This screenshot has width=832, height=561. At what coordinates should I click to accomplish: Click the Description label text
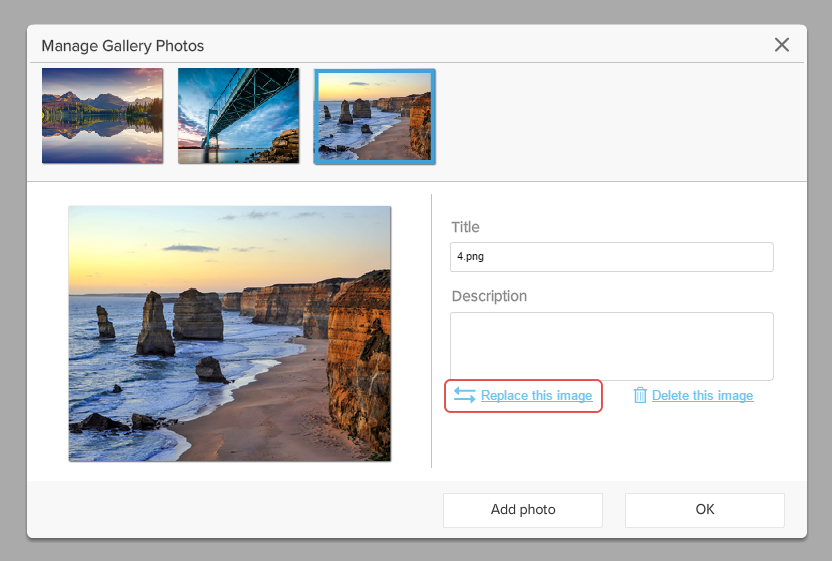point(489,296)
